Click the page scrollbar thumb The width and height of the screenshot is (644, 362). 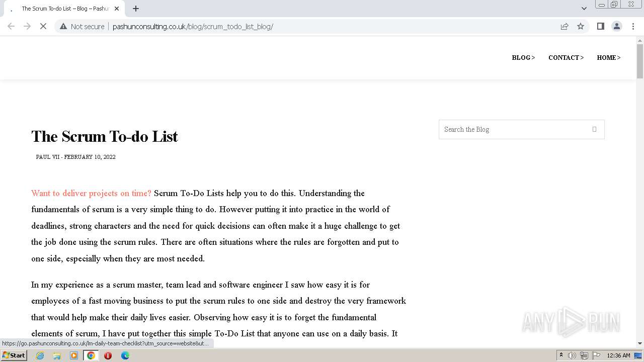click(x=640, y=61)
